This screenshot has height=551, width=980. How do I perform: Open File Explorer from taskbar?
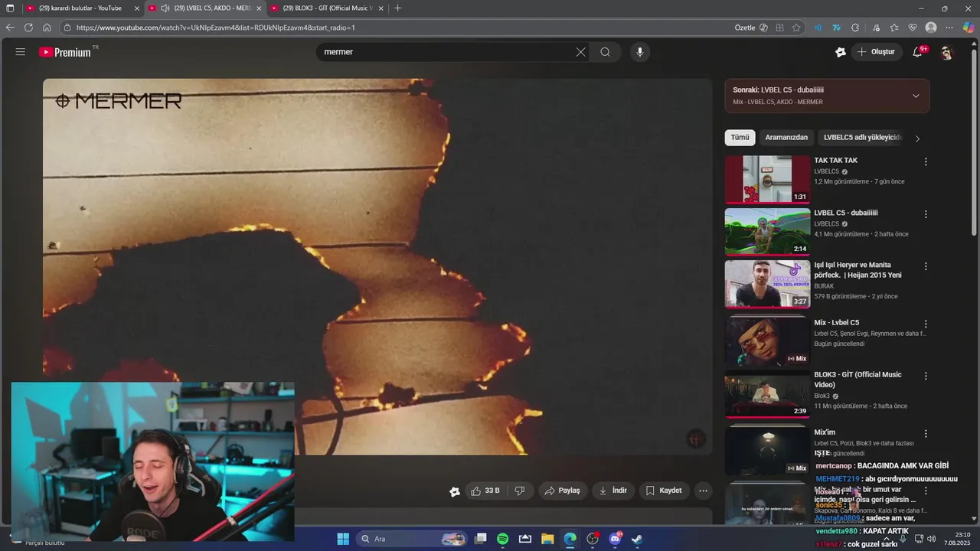click(x=547, y=539)
